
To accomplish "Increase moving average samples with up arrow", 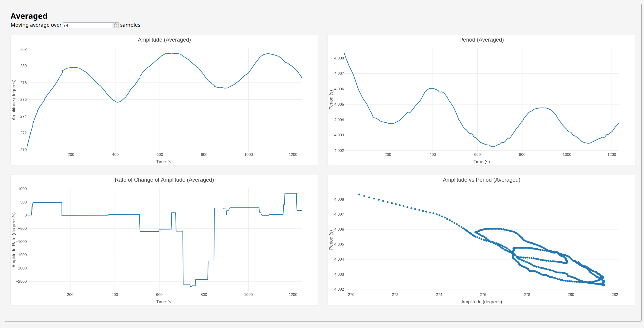I will click(115, 24).
